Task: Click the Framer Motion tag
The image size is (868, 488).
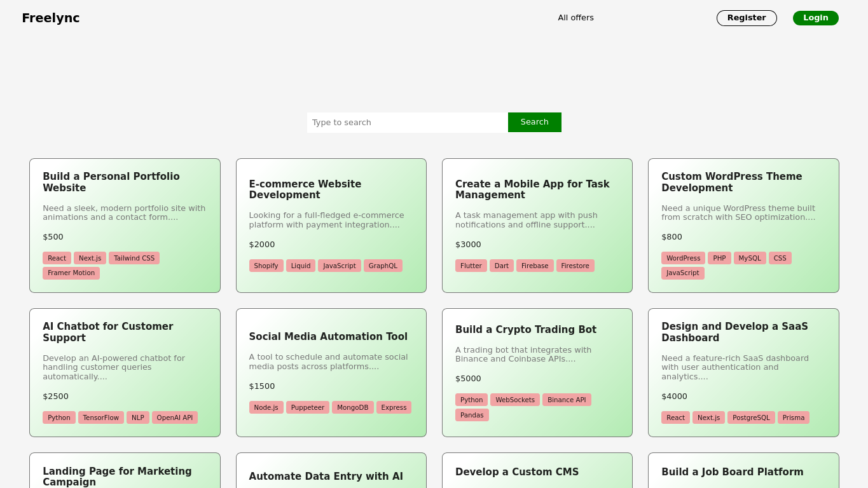Action: click(x=71, y=273)
